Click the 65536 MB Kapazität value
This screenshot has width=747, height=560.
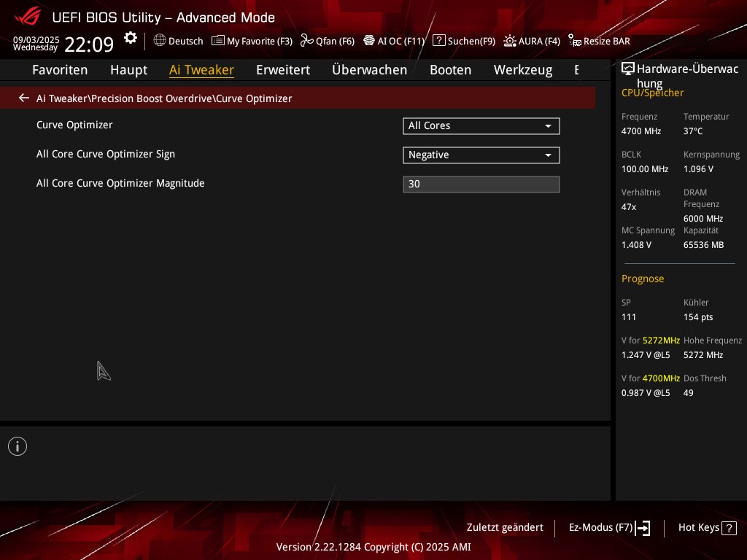[704, 245]
